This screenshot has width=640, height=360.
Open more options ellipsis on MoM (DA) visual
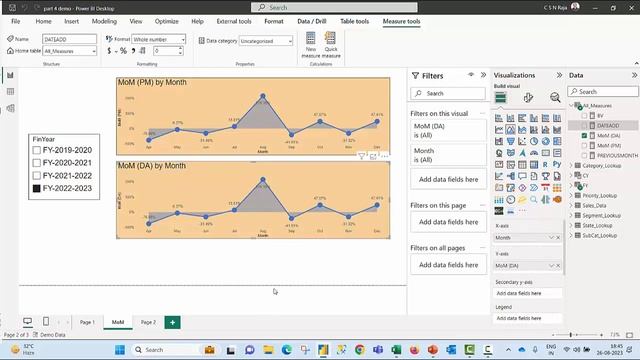384,156
